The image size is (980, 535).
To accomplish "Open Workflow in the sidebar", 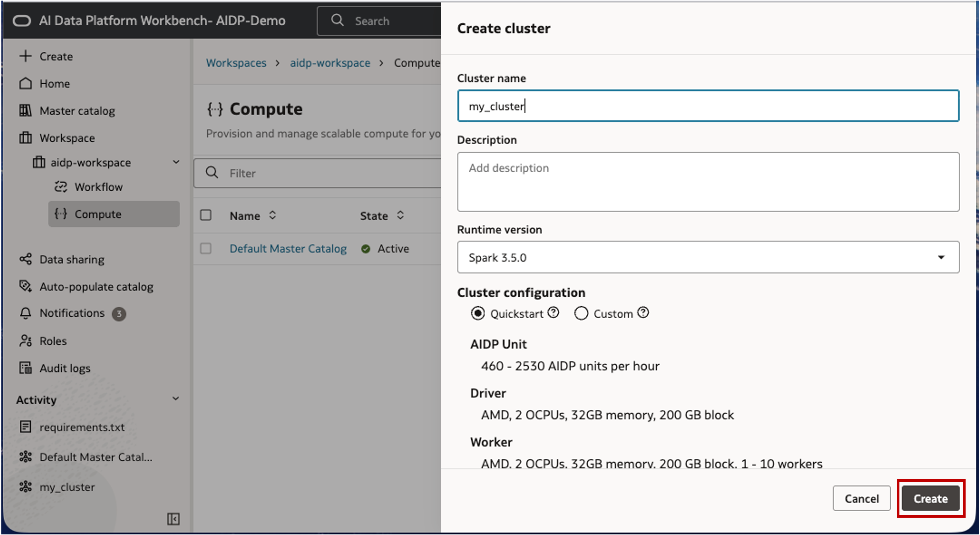I will tap(98, 187).
